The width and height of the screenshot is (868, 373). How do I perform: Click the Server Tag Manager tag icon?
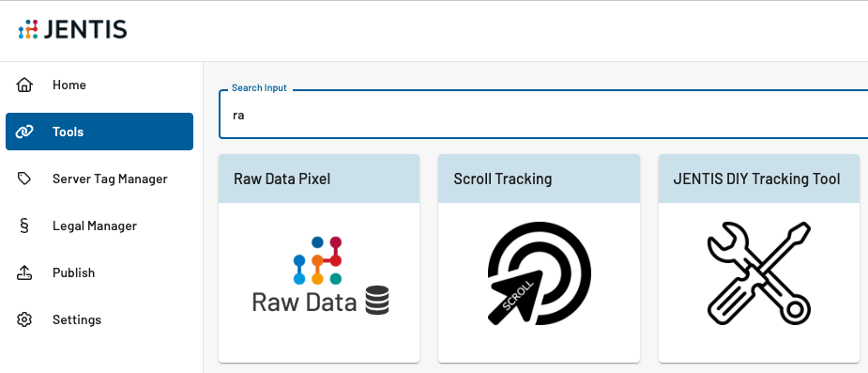24,179
